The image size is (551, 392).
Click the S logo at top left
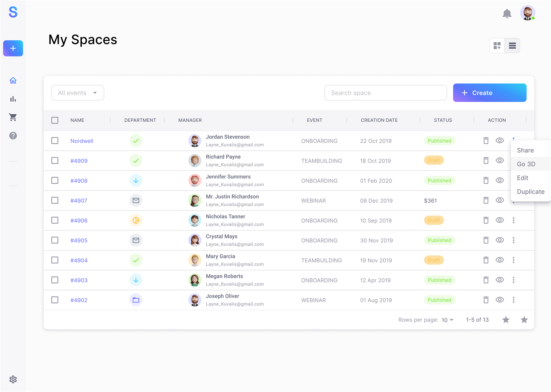point(13,12)
